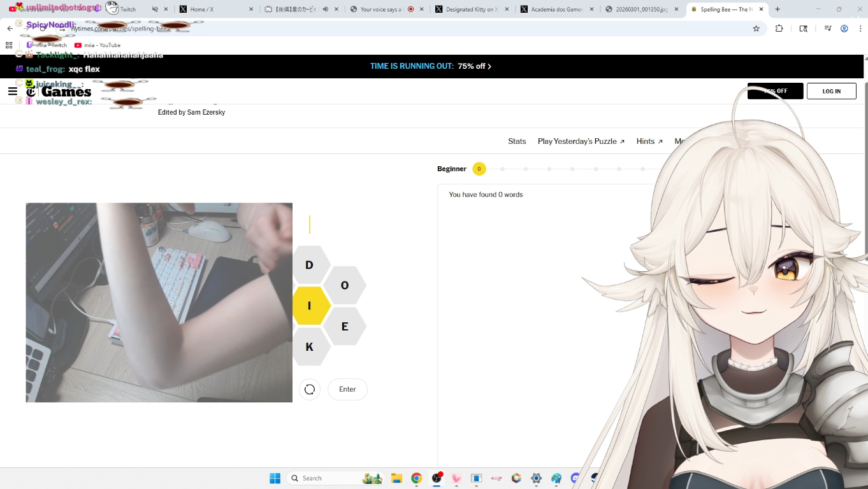The image size is (868, 489).
Task: Open the pink petals app on taskbar
Action: (457, 478)
